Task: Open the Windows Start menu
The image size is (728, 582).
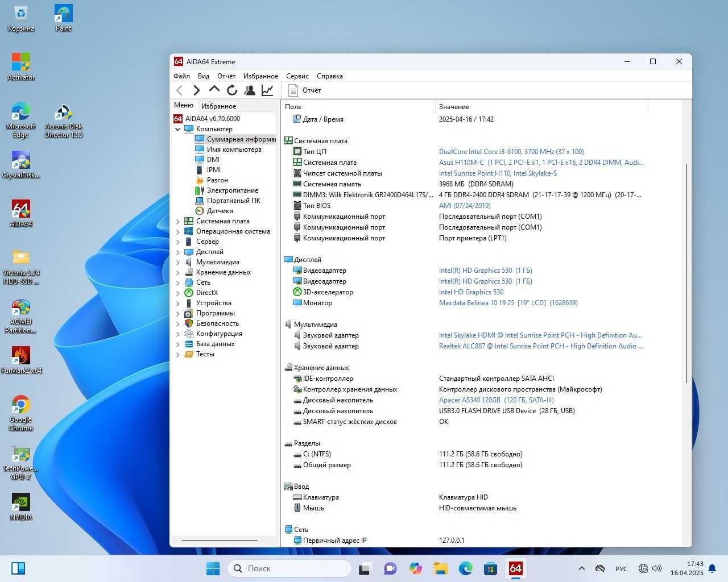Action: point(213,568)
